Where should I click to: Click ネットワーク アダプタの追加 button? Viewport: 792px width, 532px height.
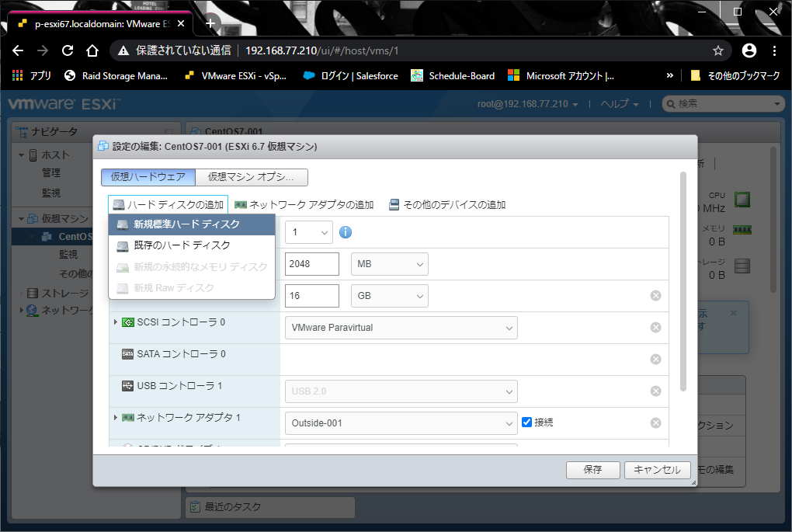tap(304, 204)
